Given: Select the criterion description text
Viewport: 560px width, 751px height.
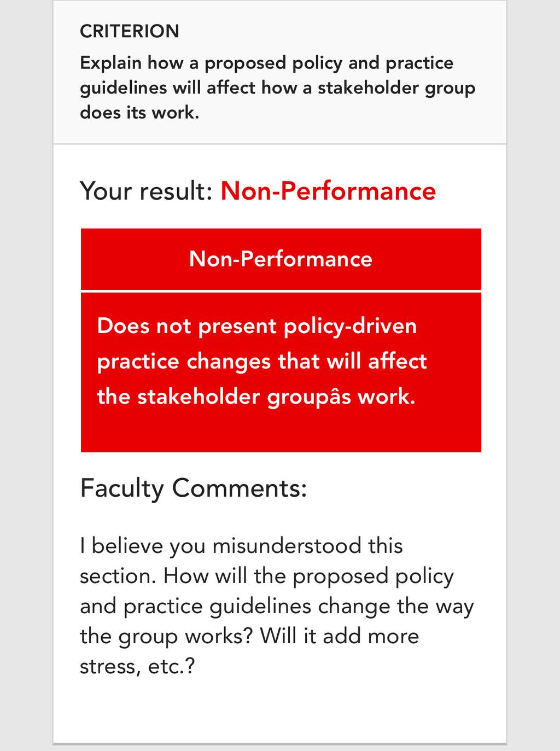Looking at the screenshot, I should pos(278,88).
